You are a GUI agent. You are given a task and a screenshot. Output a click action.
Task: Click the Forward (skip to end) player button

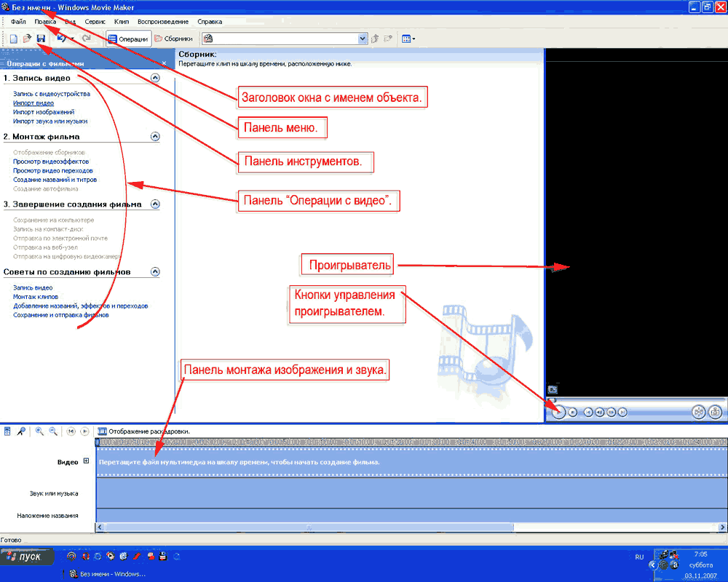(x=622, y=412)
